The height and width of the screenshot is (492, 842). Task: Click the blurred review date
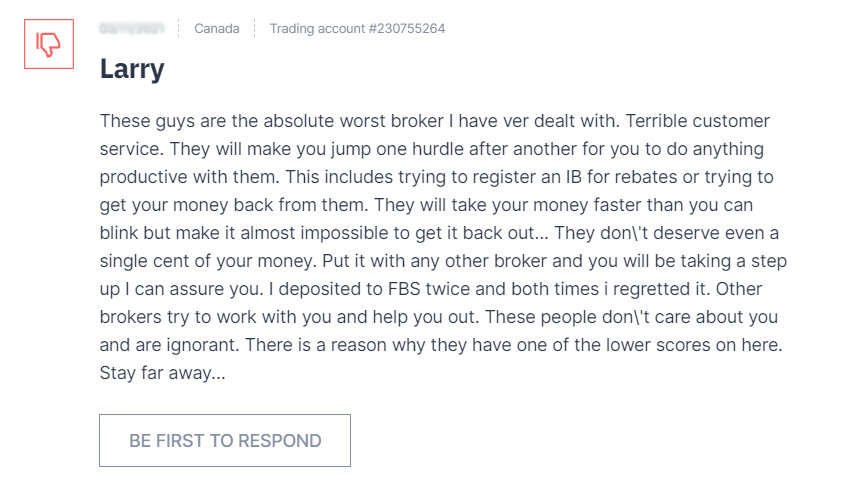[x=132, y=28]
